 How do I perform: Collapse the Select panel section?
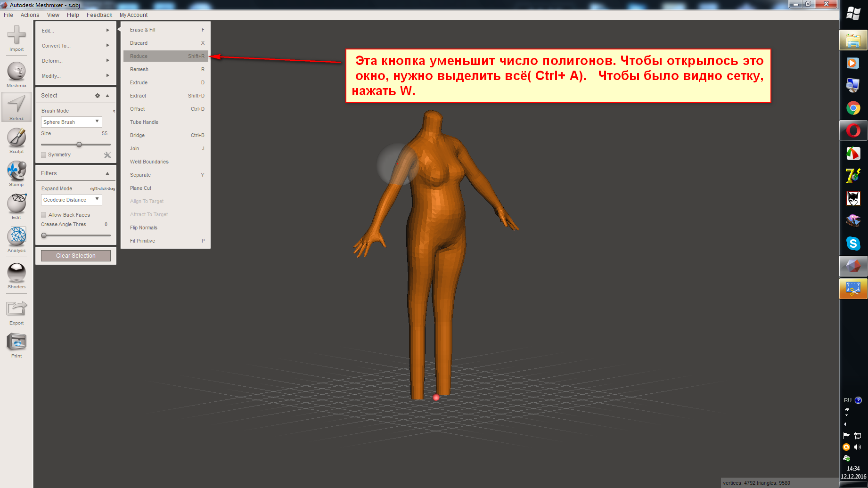107,96
